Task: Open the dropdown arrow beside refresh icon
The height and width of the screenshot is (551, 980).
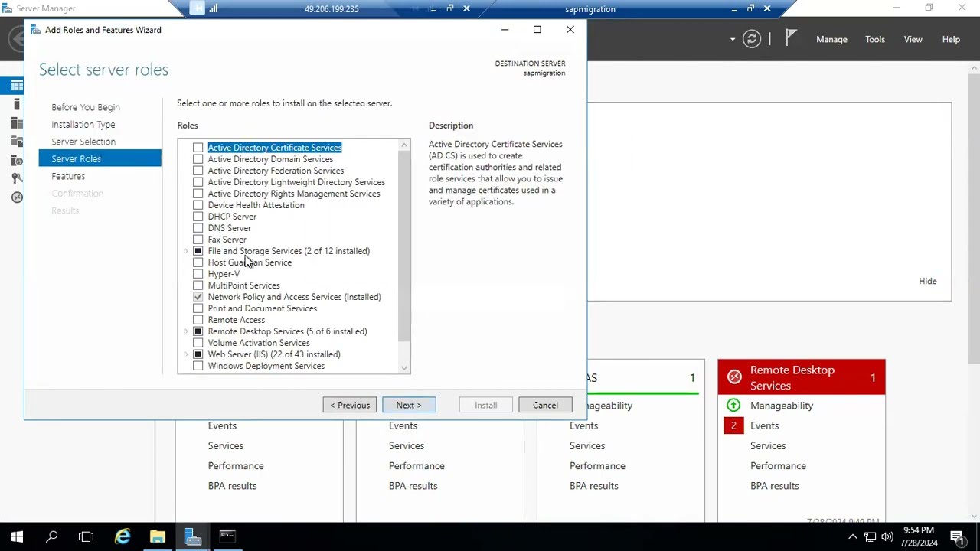Action: tap(733, 39)
